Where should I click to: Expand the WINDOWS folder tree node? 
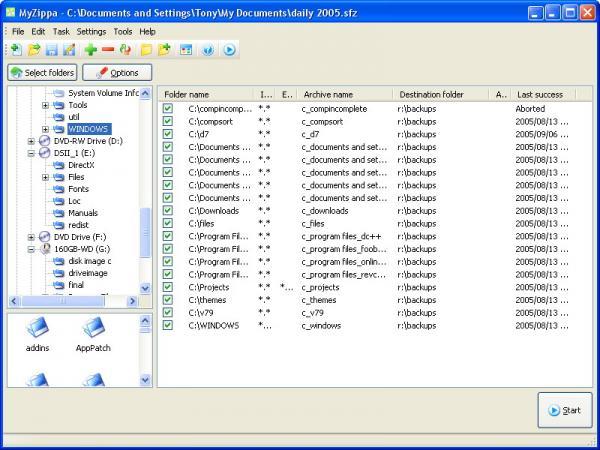[x=45, y=129]
